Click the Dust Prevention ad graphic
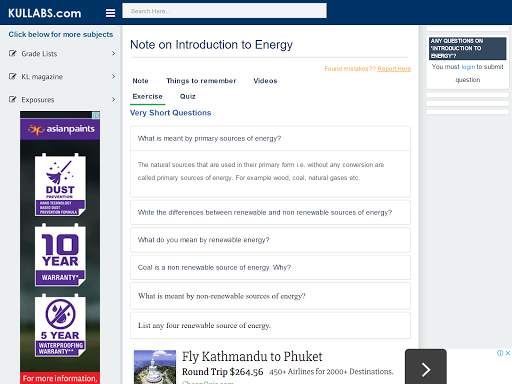The width and height of the screenshot is (512, 384). coord(60,184)
